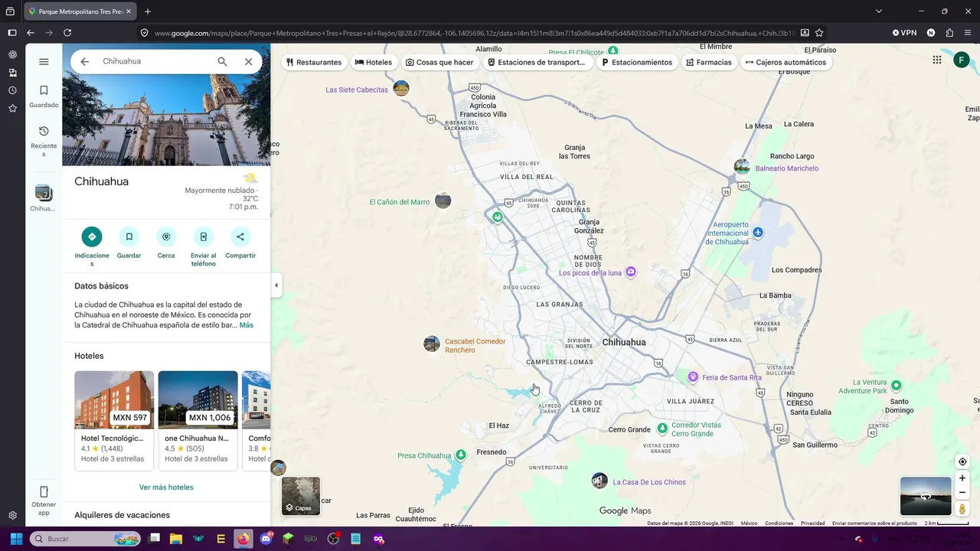
Task: Open the Street View preview thumbnail
Action: 926,496
